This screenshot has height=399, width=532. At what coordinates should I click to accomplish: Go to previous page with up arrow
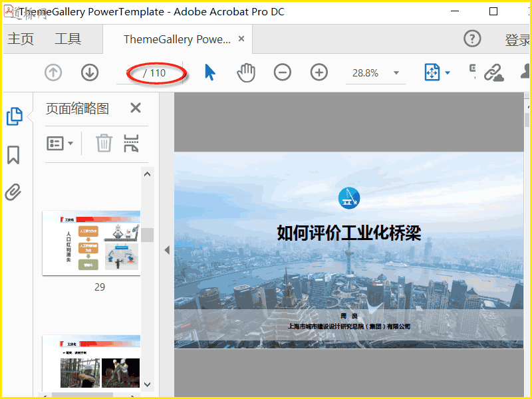53,72
